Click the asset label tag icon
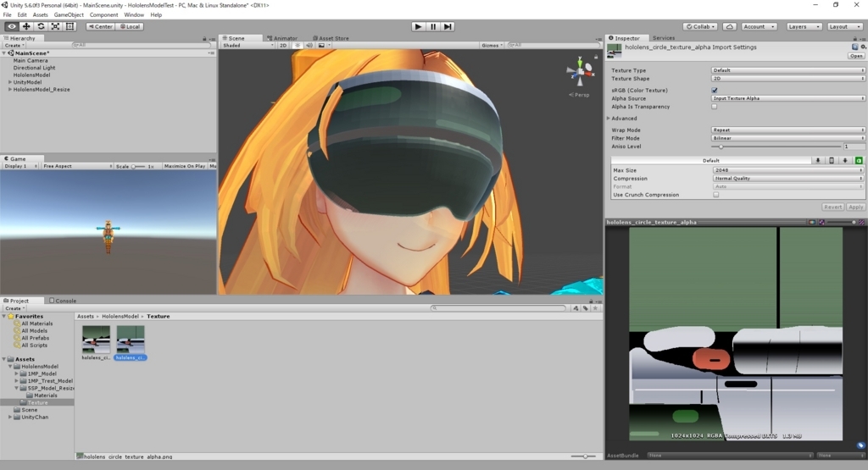The height and width of the screenshot is (470, 868). [x=860, y=445]
